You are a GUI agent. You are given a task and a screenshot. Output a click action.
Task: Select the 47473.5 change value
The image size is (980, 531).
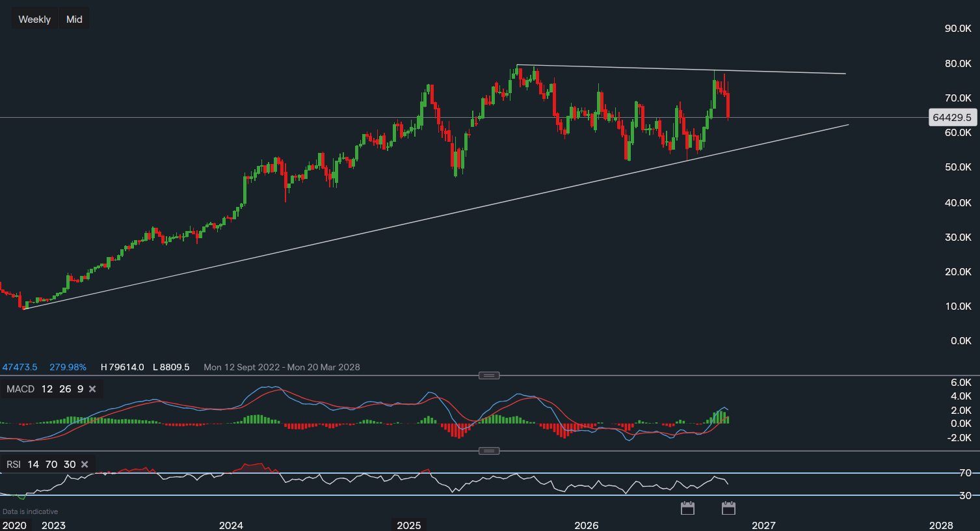(x=20, y=367)
